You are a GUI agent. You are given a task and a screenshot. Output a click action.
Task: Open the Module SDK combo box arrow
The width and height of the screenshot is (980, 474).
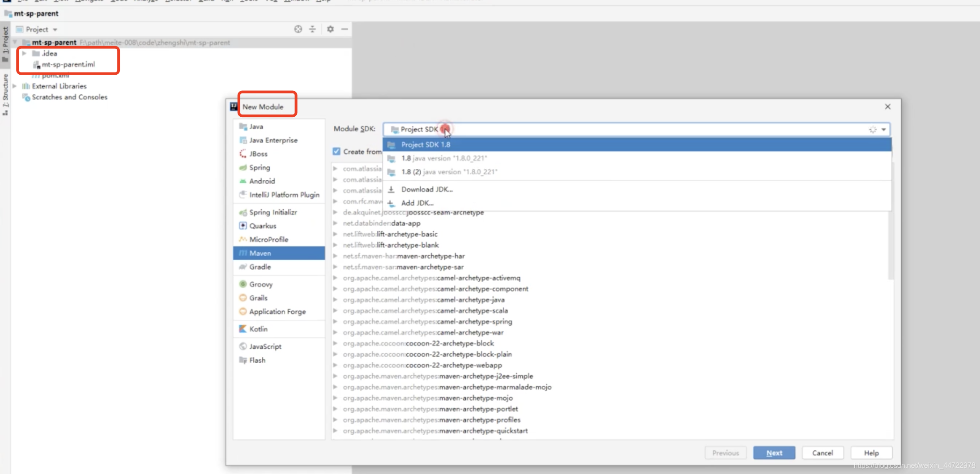(x=884, y=130)
